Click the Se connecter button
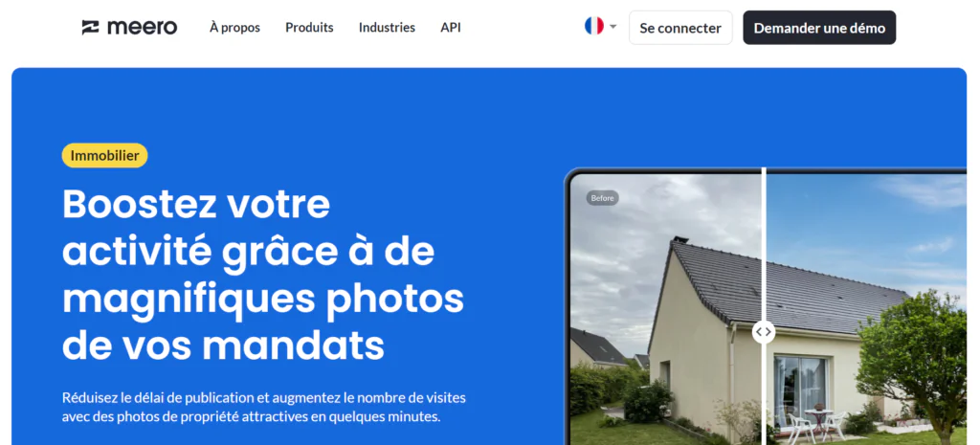The width and height of the screenshot is (980, 445). click(680, 28)
